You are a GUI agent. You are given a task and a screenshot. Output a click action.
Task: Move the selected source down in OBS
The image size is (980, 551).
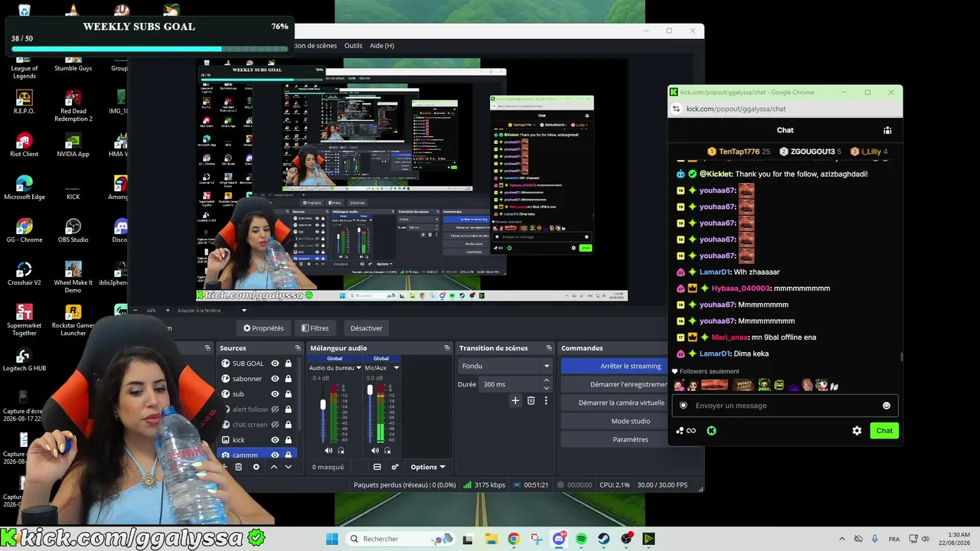coord(288,467)
